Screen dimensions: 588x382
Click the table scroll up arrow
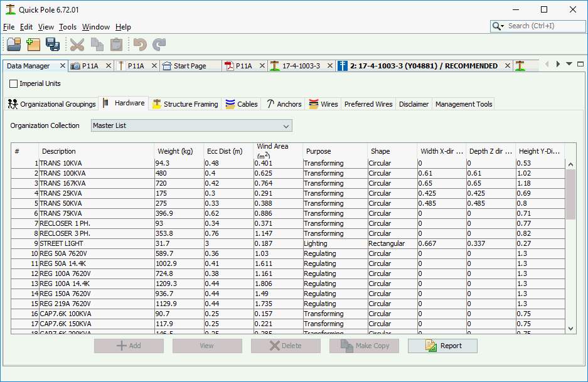tap(570, 164)
